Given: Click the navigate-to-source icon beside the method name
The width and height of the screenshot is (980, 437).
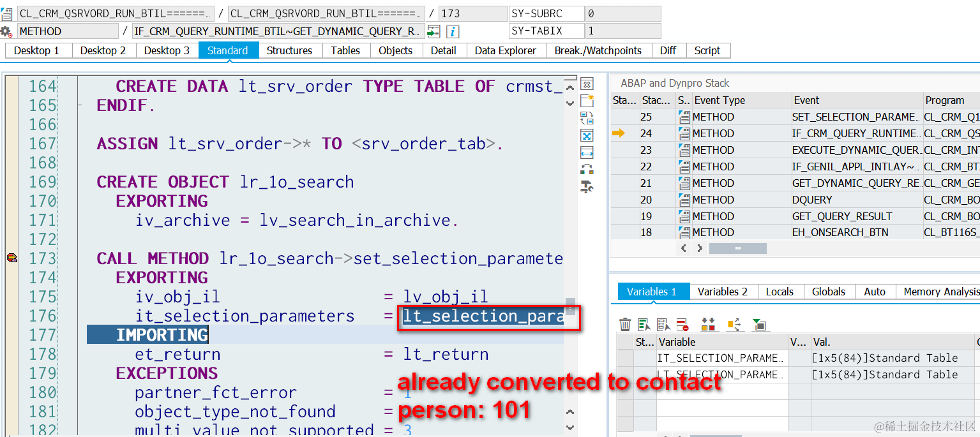Looking at the screenshot, I should click(x=433, y=31).
